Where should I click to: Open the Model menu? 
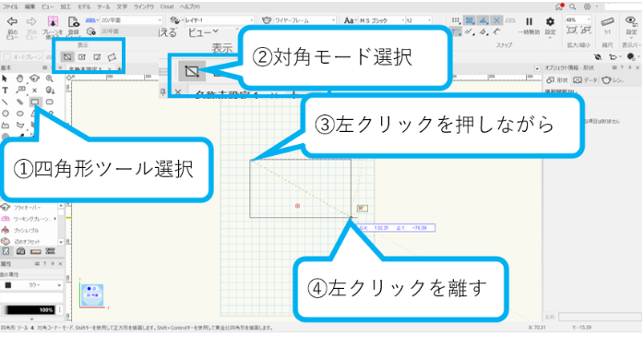tap(84, 6)
